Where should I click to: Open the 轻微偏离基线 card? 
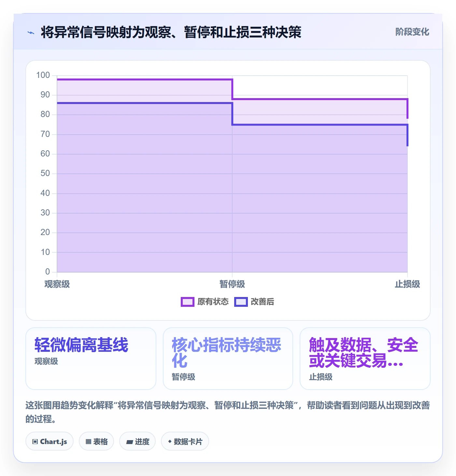tap(91, 359)
